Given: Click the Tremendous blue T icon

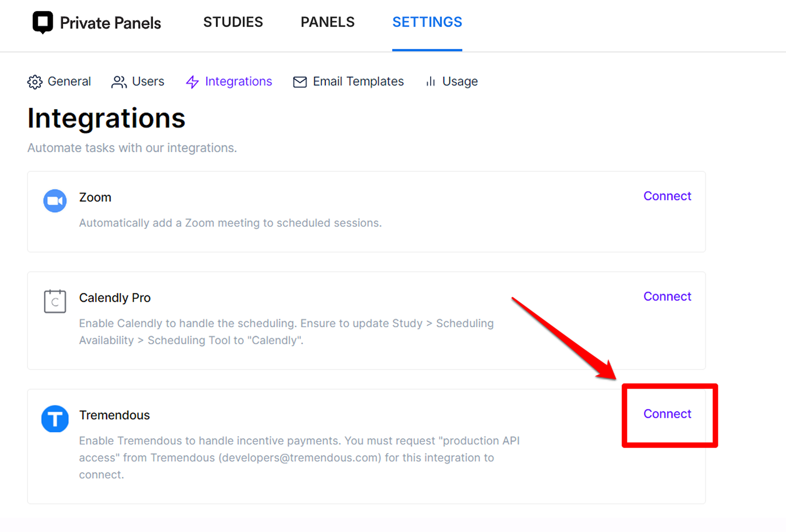Looking at the screenshot, I should [x=55, y=419].
